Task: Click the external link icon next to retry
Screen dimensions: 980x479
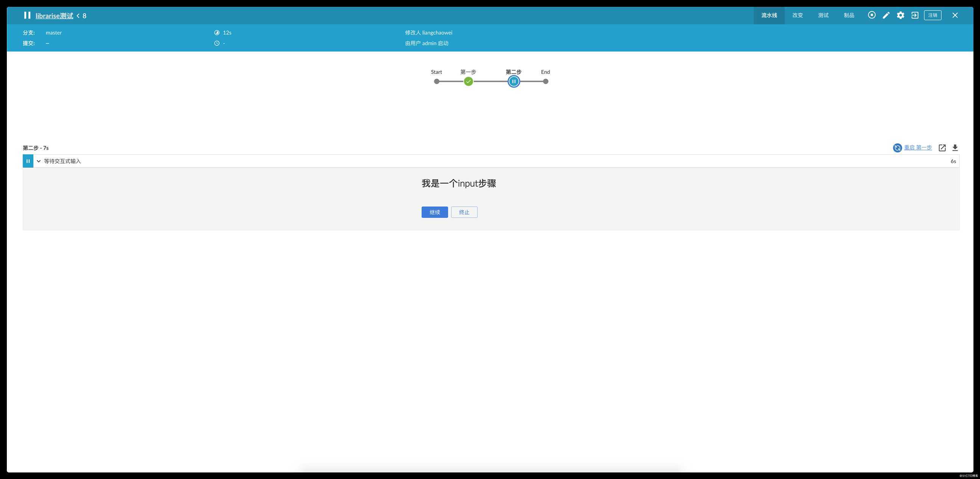Action: coord(942,148)
